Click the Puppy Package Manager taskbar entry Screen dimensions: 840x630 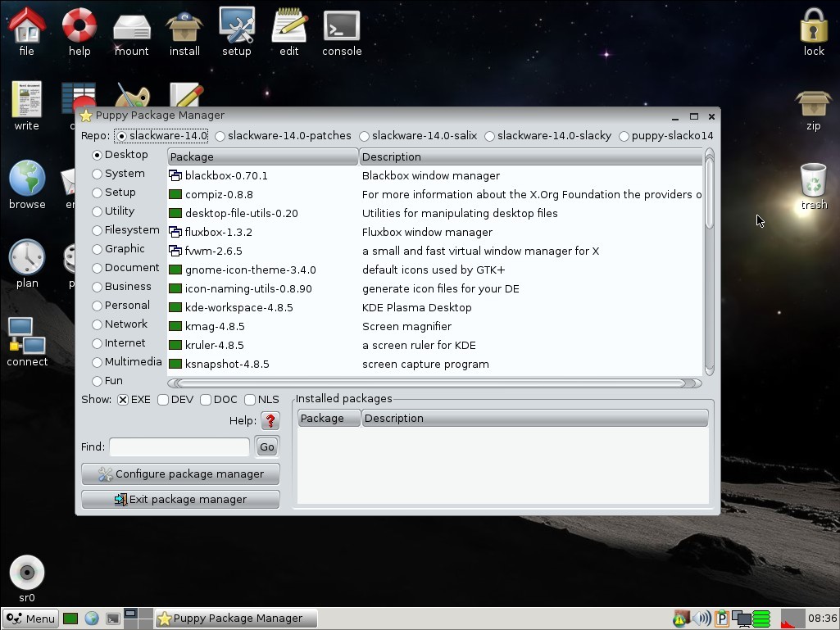(236, 619)
